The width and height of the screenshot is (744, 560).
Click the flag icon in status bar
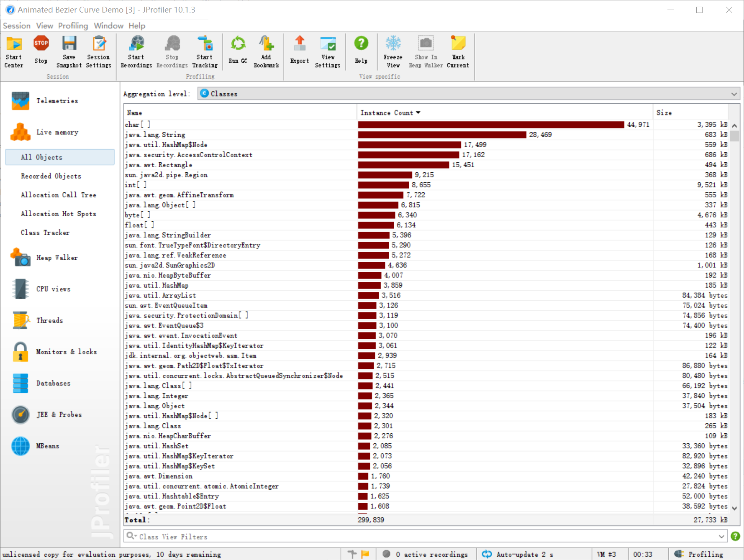(365, 554)
